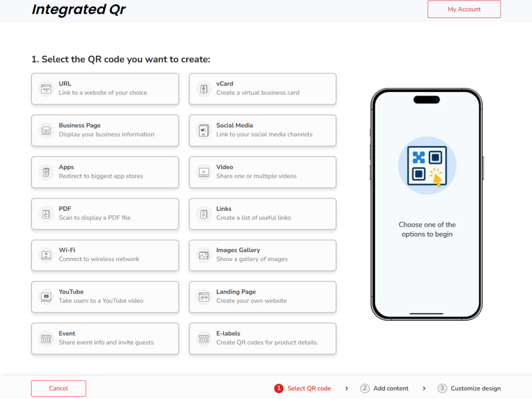
Task: Click the Images Gallery picture icon
Action: tap(204, 255)
